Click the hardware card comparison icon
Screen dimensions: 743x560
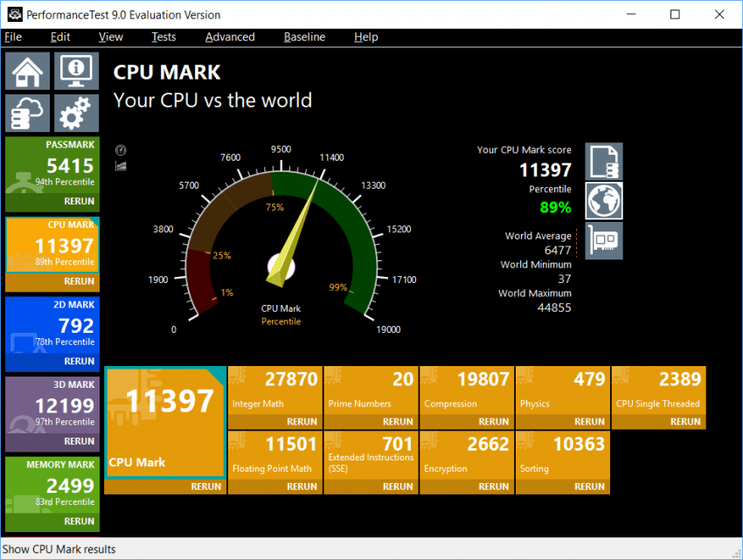(x=604, y=240)
